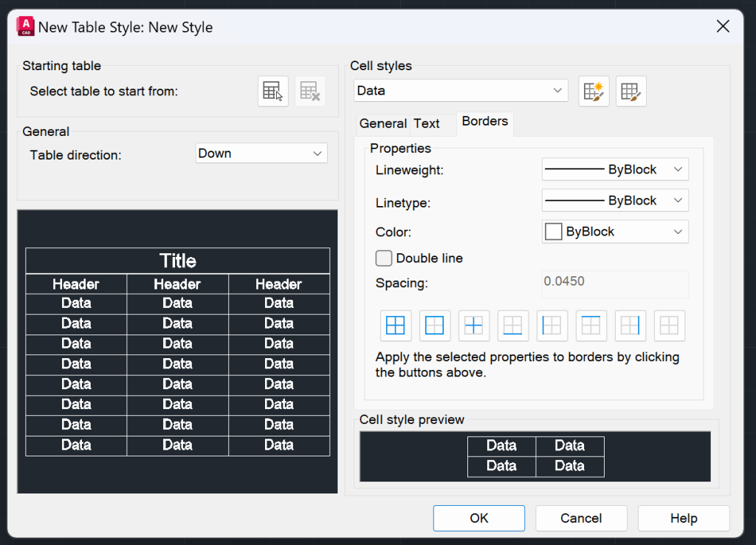The image size is (756, 545).
Task: Open the create new cell style dialog
Action: pos(594,92)
